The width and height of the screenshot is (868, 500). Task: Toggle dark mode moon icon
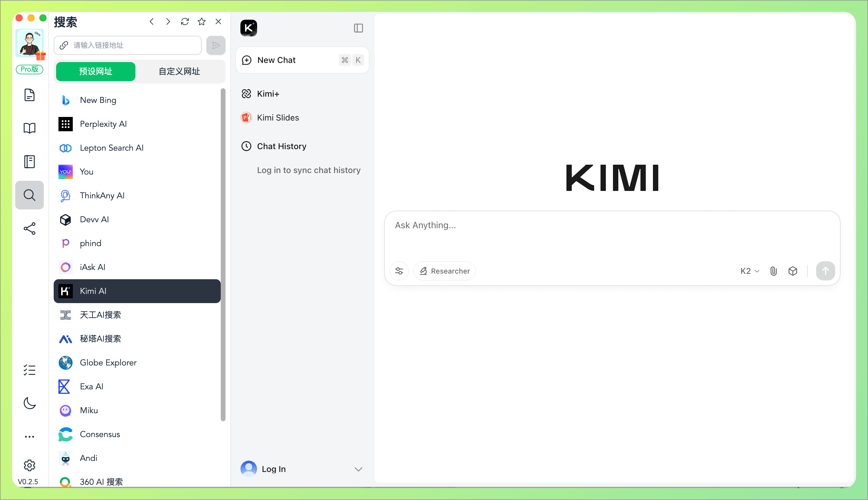(30, 403)
